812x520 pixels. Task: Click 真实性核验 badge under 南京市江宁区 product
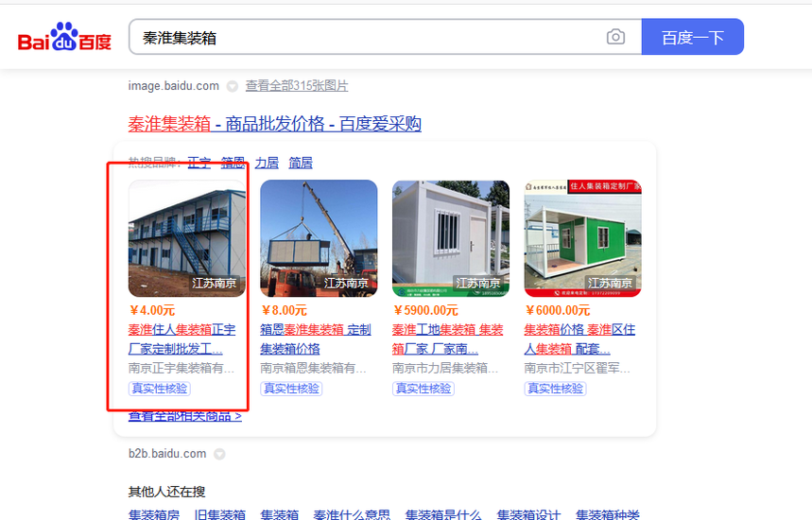click(556, 389)
